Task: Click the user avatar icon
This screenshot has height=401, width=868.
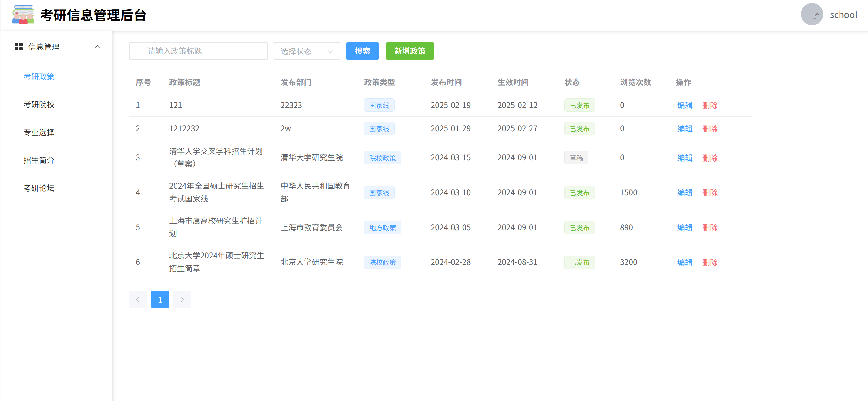Action: click(811, 15)
